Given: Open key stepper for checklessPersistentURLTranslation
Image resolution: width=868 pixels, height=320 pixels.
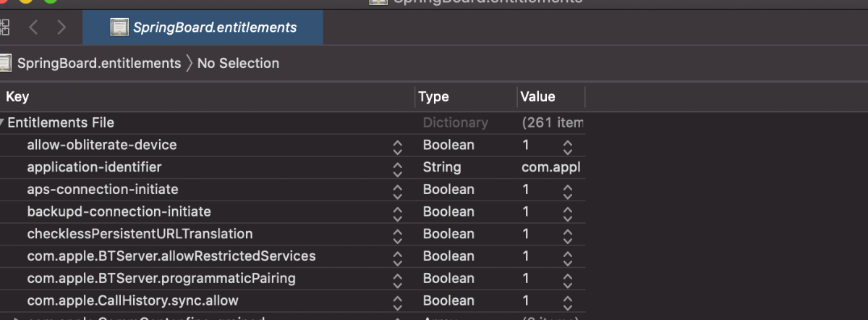Looking at the screenshot, I should click(x=397, y=236).
